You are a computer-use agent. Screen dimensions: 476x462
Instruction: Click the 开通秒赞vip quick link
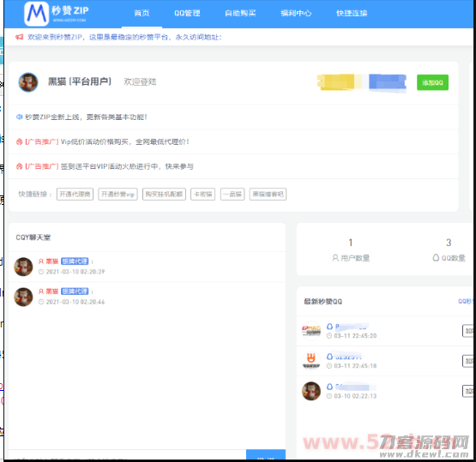click(117, 195)
